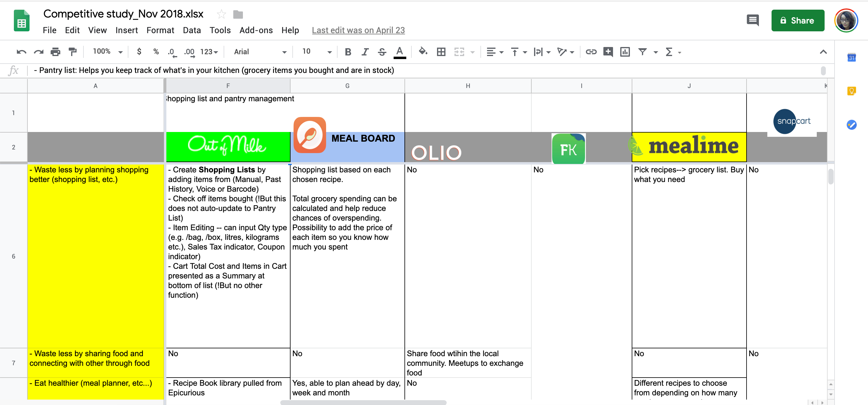Increase decimal places

189,52
